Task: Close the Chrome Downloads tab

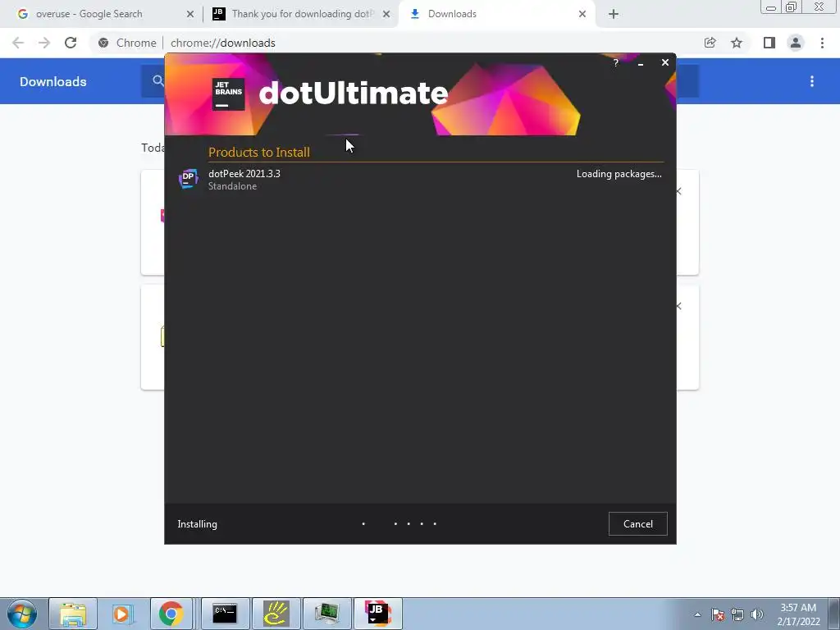Action: 582,14
